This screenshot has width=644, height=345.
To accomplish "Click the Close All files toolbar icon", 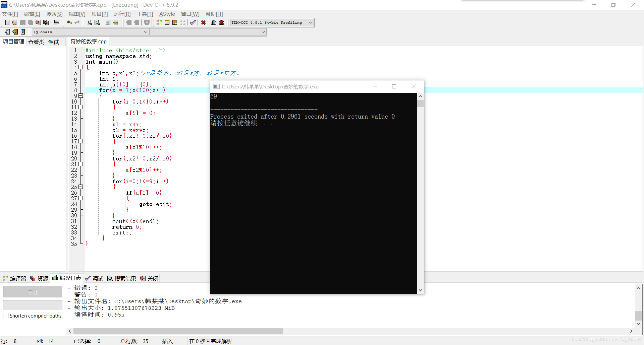I will (46, 22).
